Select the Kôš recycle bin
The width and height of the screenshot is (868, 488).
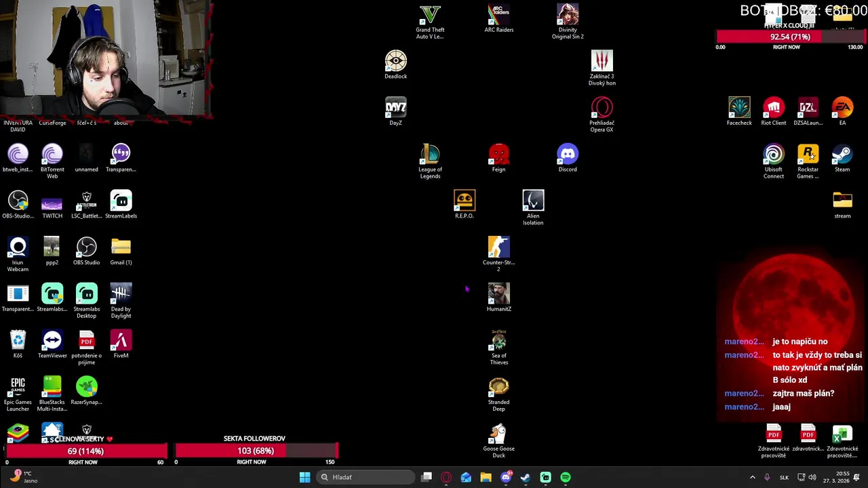tap(18, 345)
